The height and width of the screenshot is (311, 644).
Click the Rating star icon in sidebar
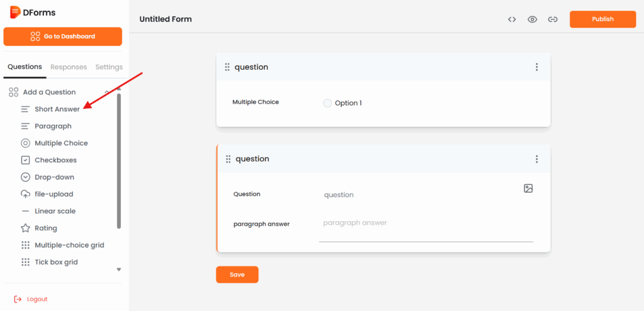(x=26, y=228)
